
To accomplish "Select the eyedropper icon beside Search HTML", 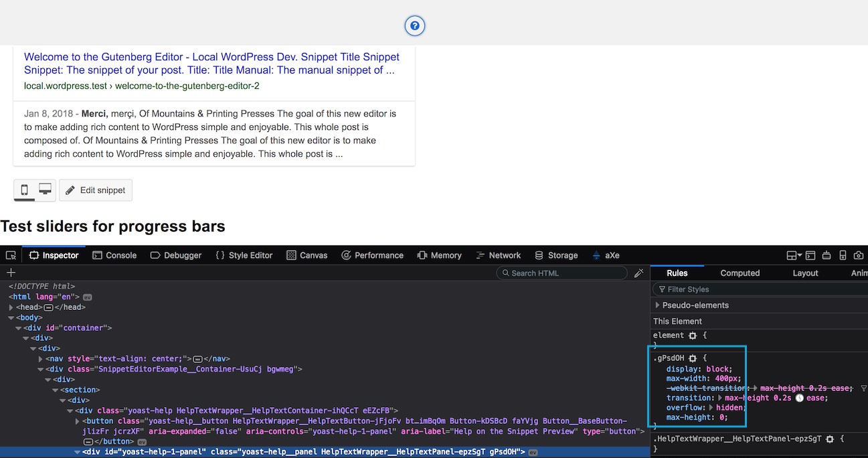I will click(638, 273).
